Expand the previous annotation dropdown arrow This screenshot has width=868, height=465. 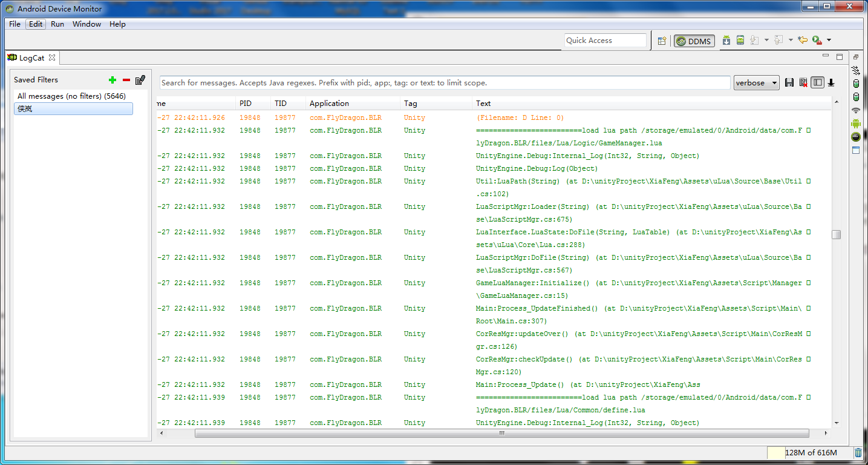point(791,41)
